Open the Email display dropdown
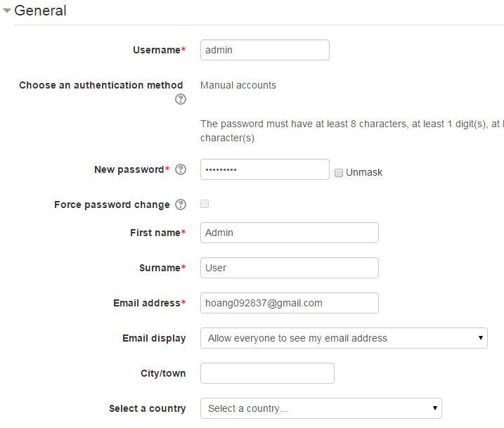The height and width of the screenshot is (428, 504). [344, 338]
